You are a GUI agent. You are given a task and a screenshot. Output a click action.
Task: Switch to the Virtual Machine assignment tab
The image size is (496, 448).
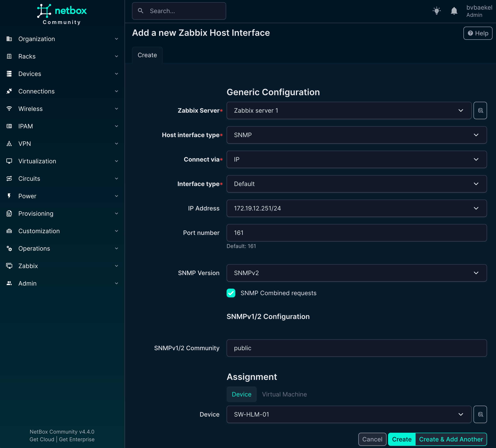[x=284, y=394]
